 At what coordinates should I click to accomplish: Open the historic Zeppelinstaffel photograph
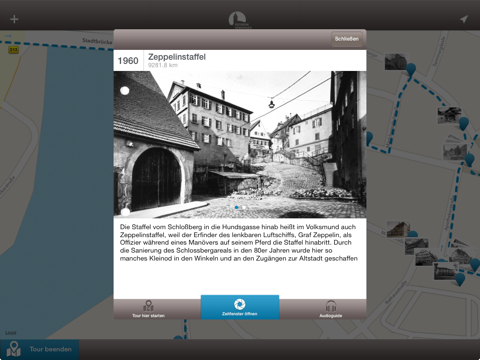click(x=240, y=144)
